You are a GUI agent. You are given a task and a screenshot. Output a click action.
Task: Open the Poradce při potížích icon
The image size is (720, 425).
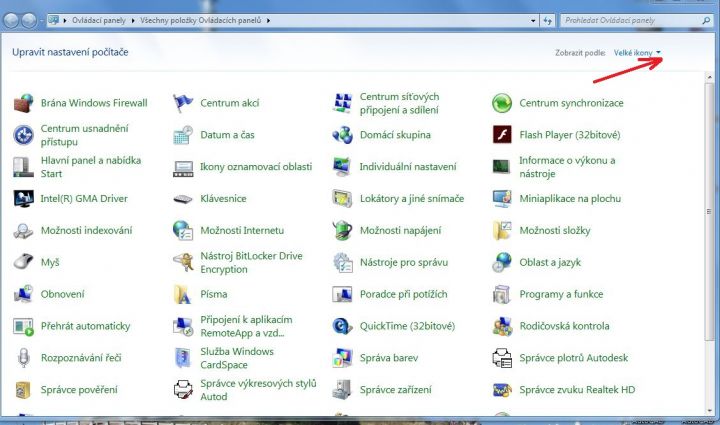coord(343,294)
